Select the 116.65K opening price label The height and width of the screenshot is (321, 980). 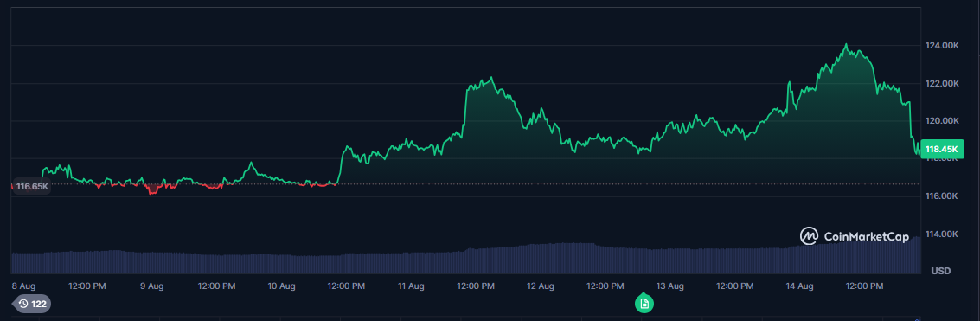tap(32, 187)
